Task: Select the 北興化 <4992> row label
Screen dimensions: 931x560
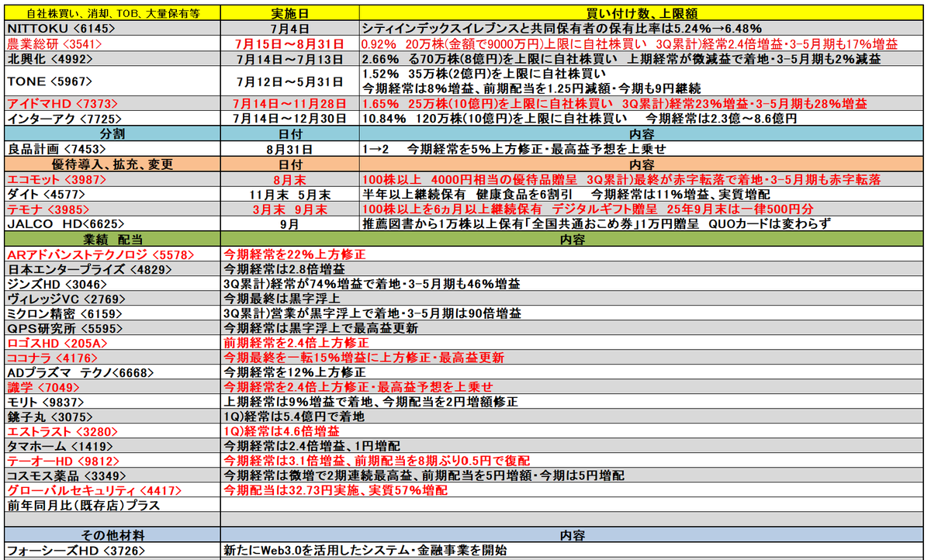Action: [x=112, y=59]
